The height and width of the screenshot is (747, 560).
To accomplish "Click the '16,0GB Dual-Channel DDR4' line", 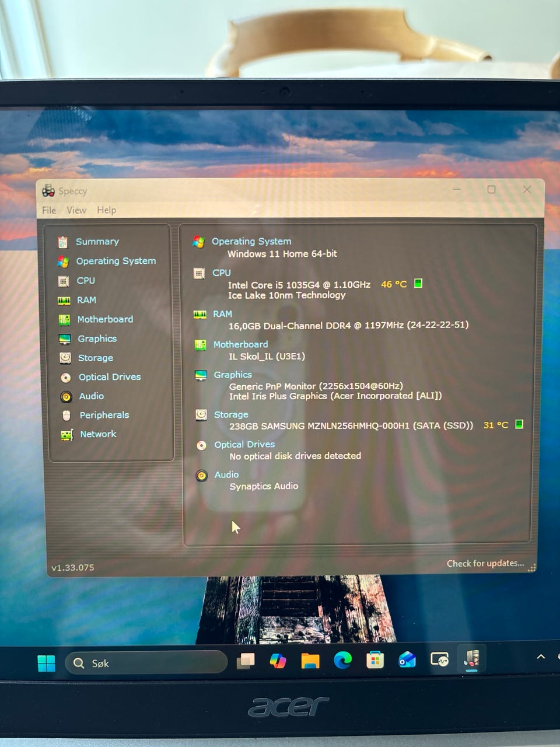I will click(x=349, y=325).
